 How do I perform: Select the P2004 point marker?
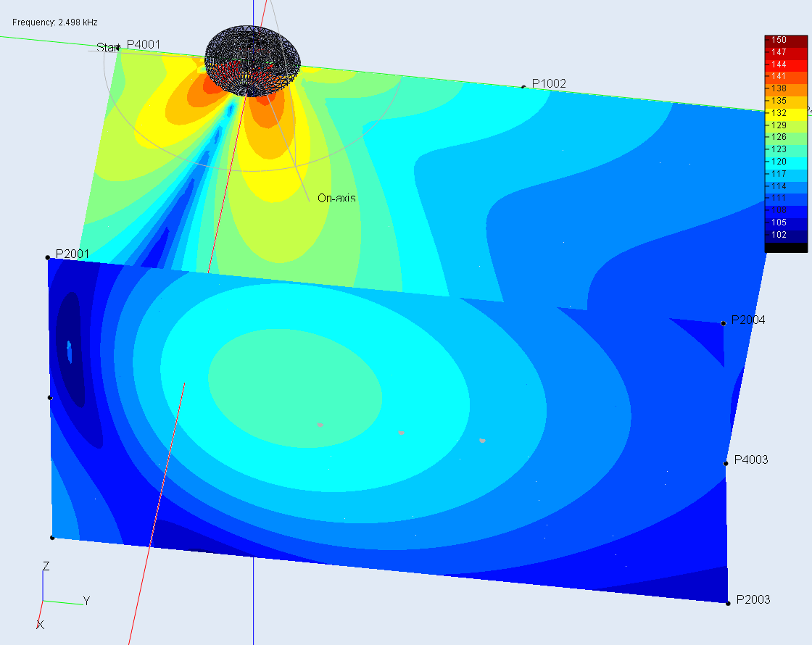724,323
